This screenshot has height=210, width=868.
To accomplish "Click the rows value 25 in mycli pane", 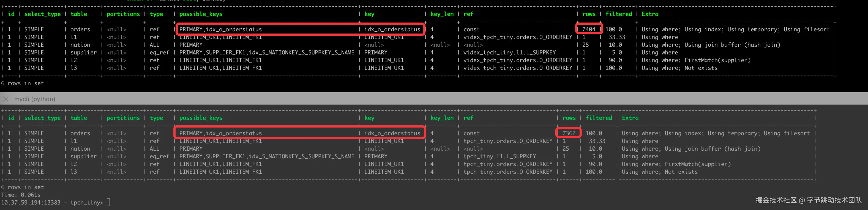I will pos(566,149).
